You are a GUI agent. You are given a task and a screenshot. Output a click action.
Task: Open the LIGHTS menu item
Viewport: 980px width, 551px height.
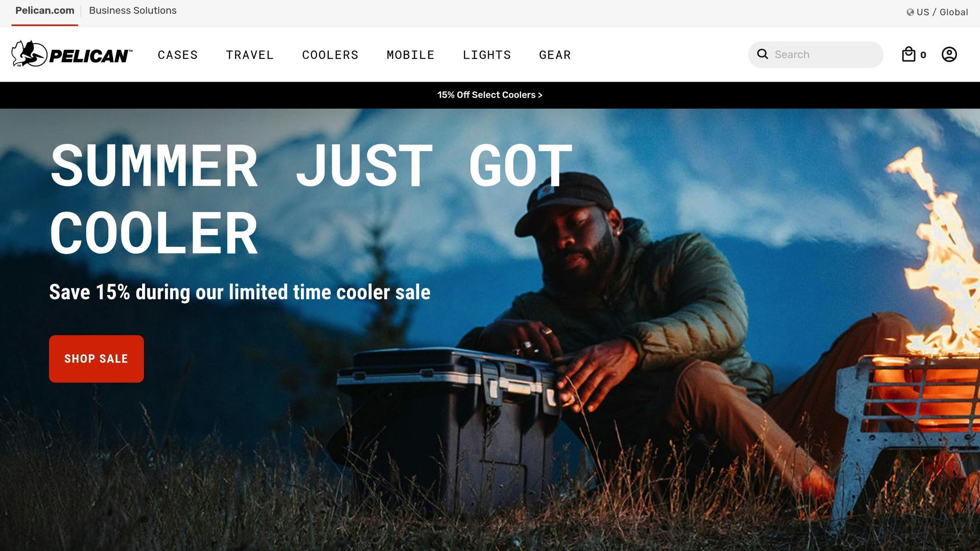[487, 55]
